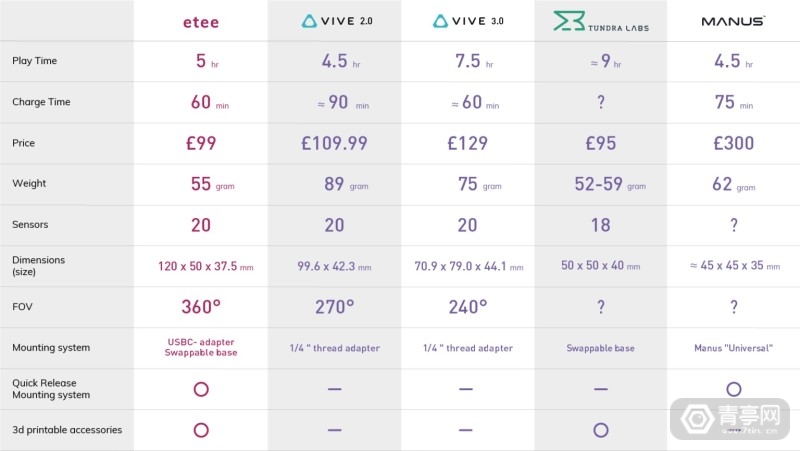Image resolution: width=800 pixels, height=451 pixels.
Task: Click etee Quick Release circle mark
Action: pyautogui.click(x=201, y=389)
